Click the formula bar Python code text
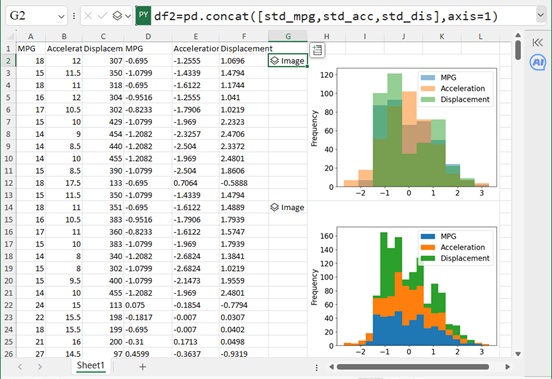Image resolution: width=552 pixels, height=379 pixels. (x=326, y=16)
